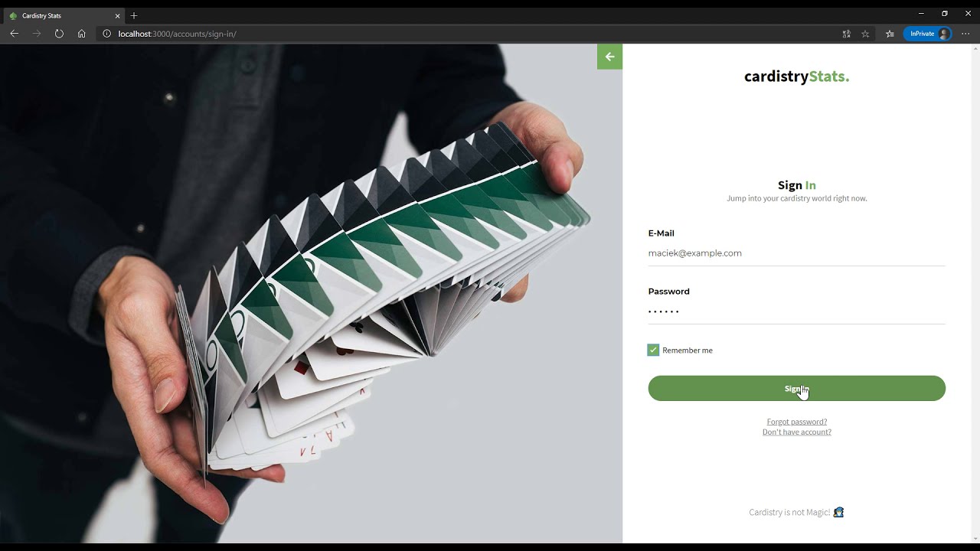
Task: Click the site information icon in address bar
Action: (x=106, y=34)
